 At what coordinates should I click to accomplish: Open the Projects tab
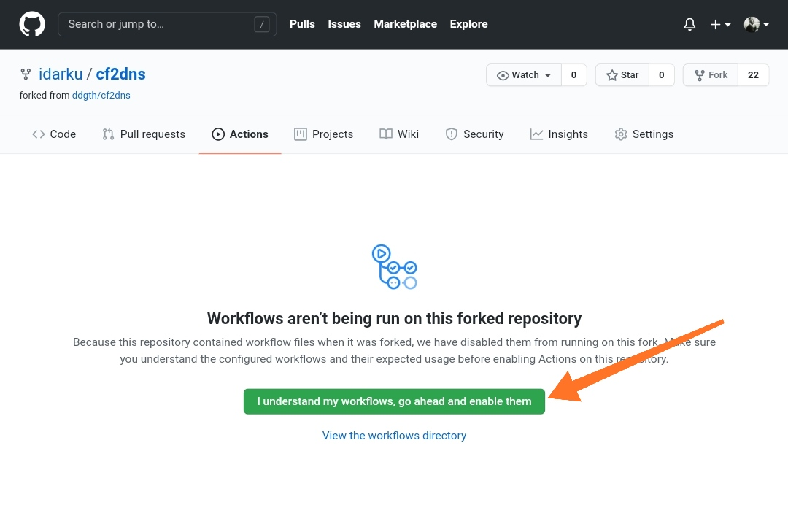(x=323, y=134)
